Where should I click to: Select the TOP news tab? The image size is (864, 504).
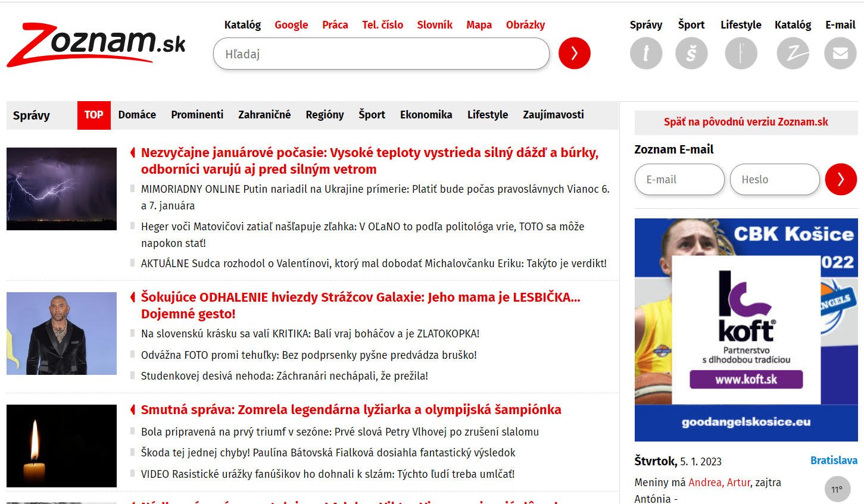93,115
